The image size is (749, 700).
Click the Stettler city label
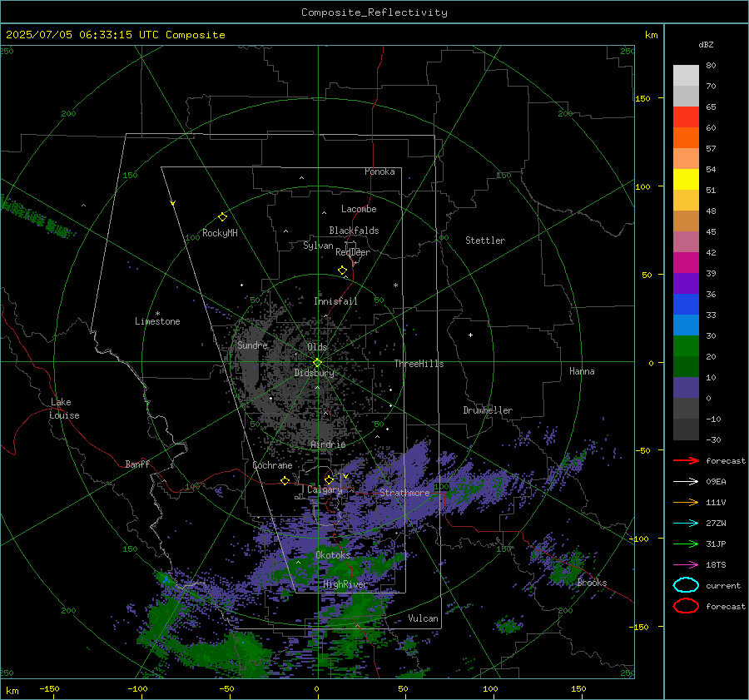click(485, 241)
